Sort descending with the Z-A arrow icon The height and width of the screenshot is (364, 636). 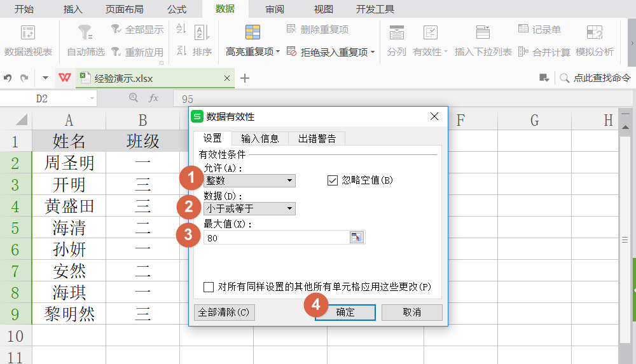tap(181, 51)
